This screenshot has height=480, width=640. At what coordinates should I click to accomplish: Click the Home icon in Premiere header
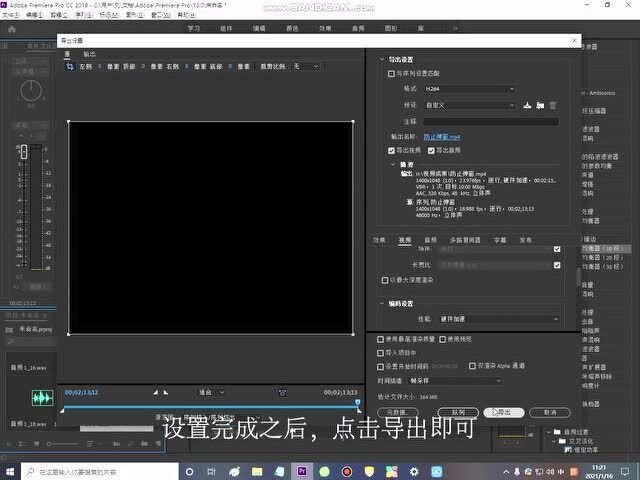click(x=12, y=29)
